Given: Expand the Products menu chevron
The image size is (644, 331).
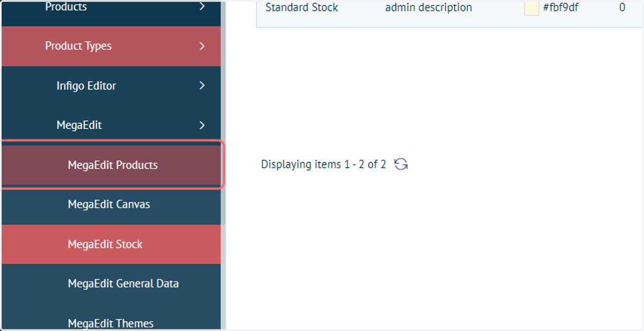Looking at the screenshot, I should pyautogui.click(x=202, y=7).
